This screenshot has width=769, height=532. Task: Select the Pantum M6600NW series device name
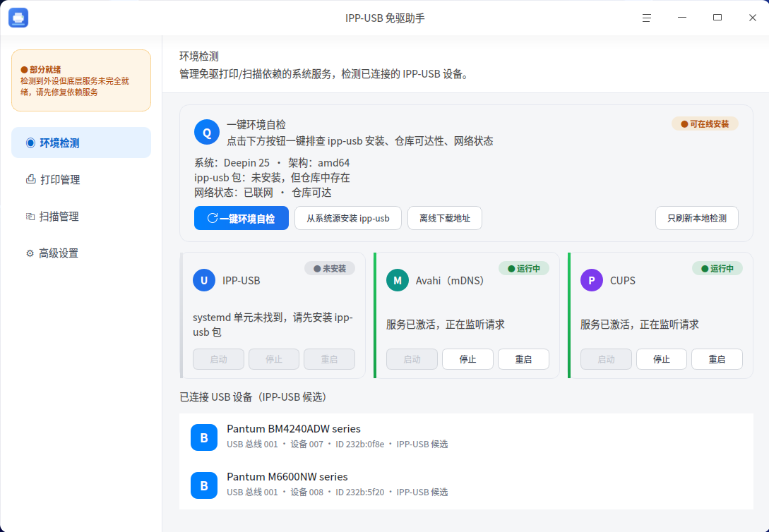tap(287, 477)
